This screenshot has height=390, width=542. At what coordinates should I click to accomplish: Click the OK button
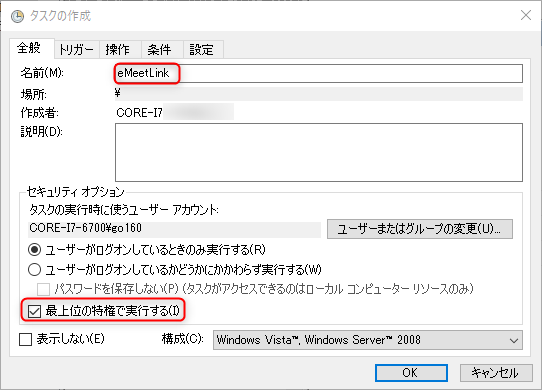[411, 373]
